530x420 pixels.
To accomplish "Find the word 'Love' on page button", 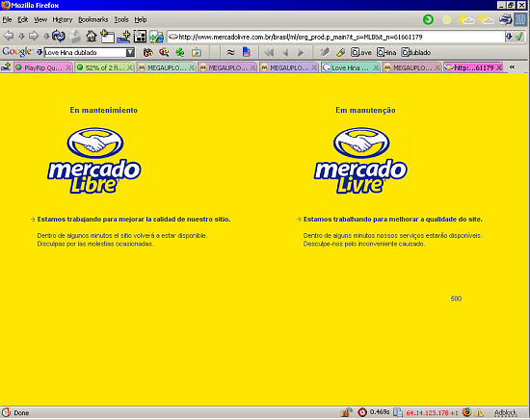I will tap(361, 52).
